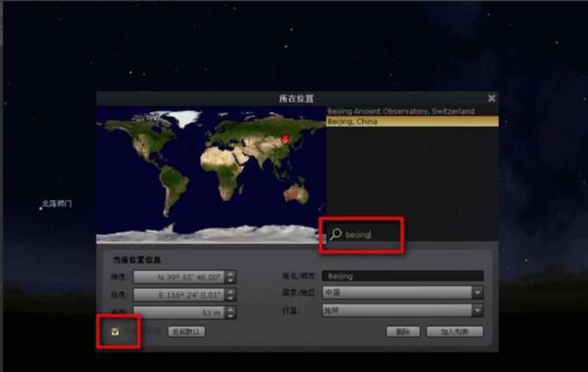Expand the planet dropdown showing 地球
Image resolution: width=588 pixels, height=372 pixels.
click(402, 310)
